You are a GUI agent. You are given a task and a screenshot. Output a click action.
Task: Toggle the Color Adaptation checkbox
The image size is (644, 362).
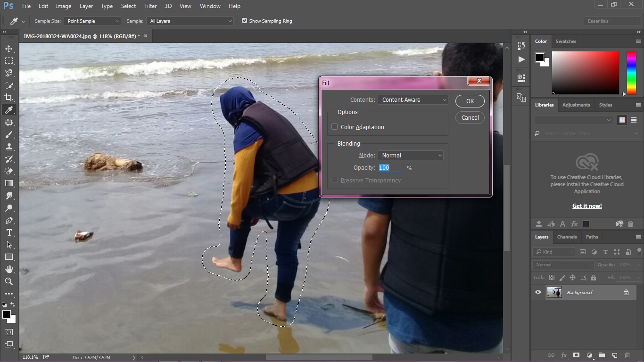334,127
